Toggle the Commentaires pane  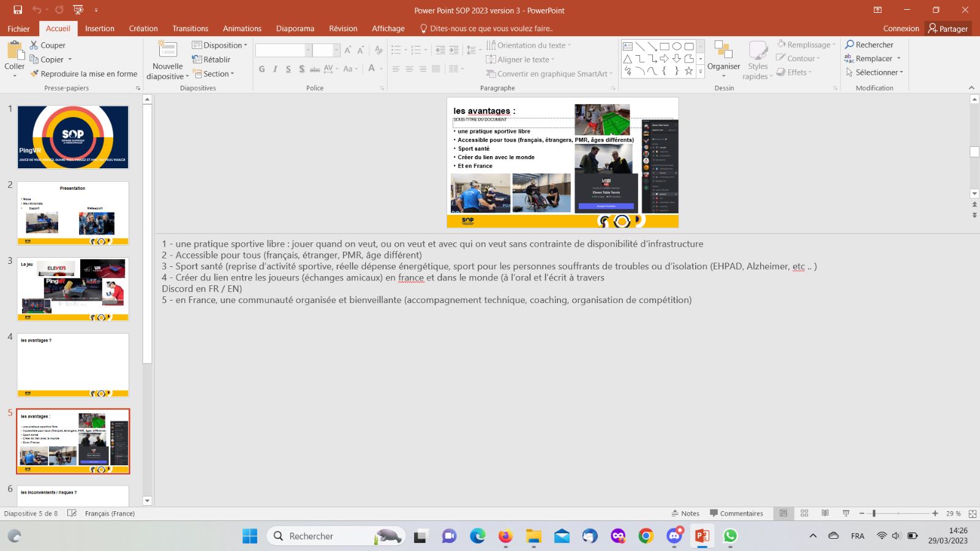pos(736,514)
